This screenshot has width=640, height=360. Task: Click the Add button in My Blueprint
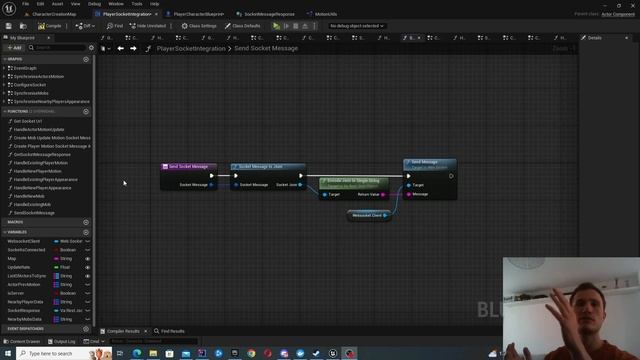tap(14, 48)
